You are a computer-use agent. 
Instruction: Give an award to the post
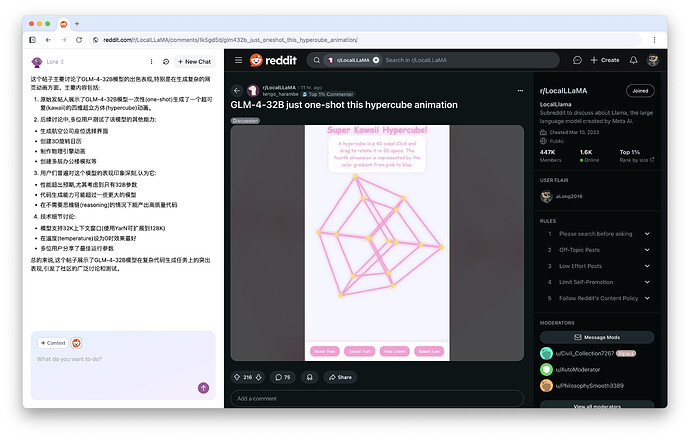coord(310,377)
